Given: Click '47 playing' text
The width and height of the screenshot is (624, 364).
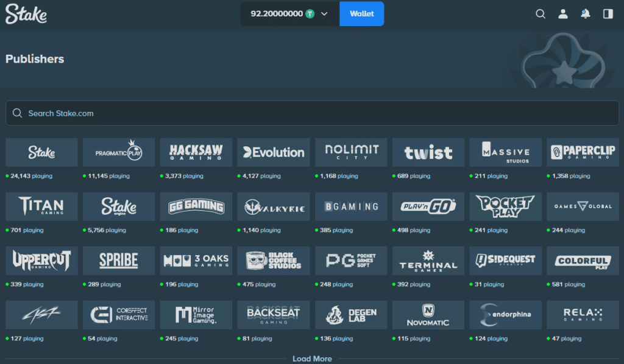Looking at the screenshot, I should 567,338.
